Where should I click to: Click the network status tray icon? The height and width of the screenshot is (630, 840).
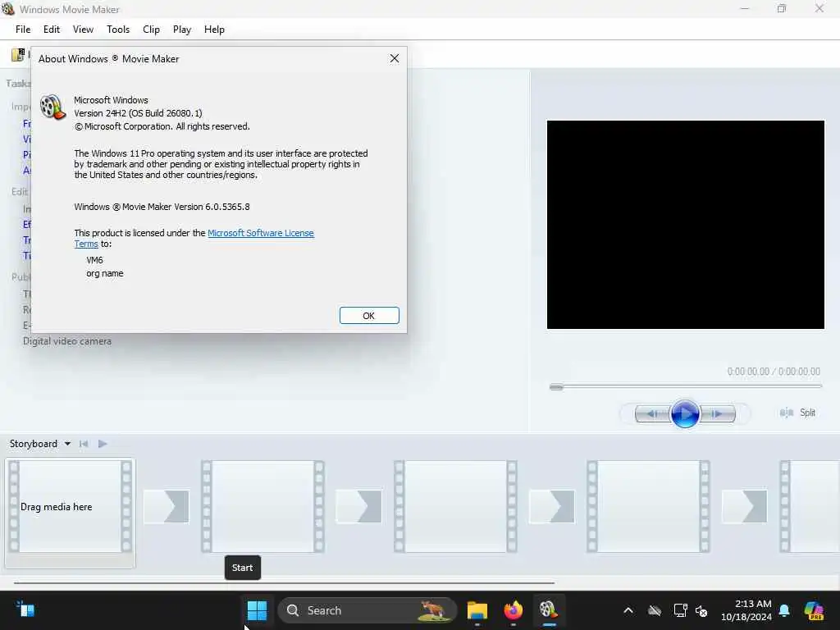pos(680,610)
